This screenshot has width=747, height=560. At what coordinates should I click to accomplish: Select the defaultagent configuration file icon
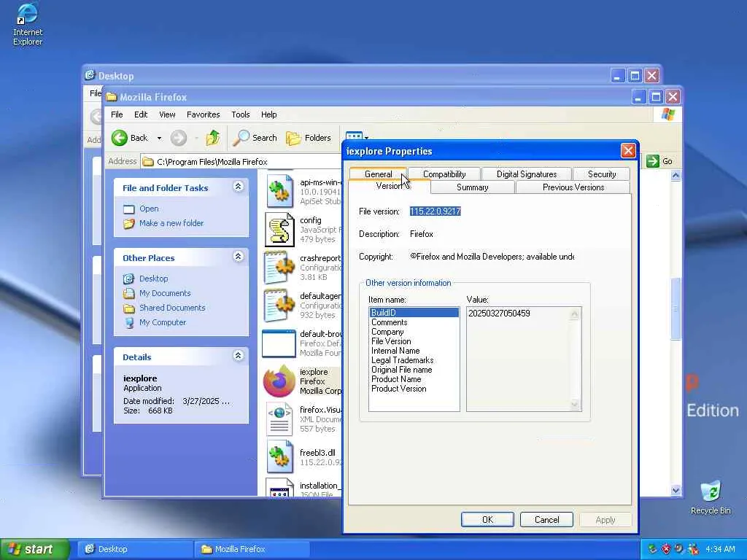279,306
